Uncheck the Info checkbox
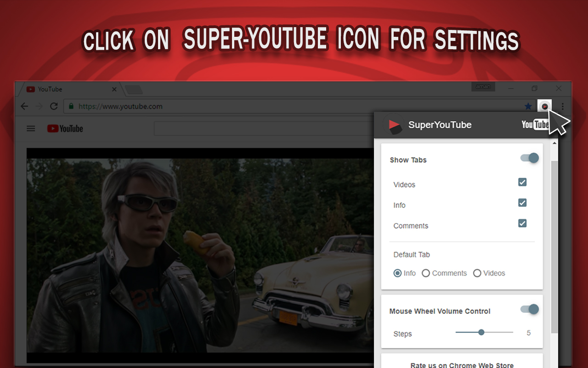 click(x=522, y=203)
